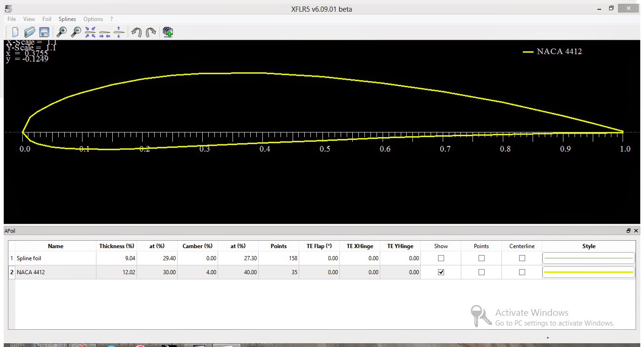Disable Show for NACA 4412
This screenshot has height=347, width=644.
440,272
